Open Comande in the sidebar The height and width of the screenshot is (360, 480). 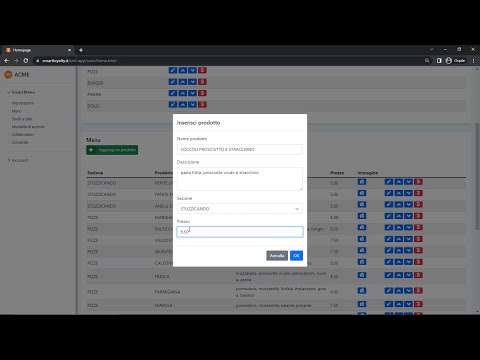[20, 142]
